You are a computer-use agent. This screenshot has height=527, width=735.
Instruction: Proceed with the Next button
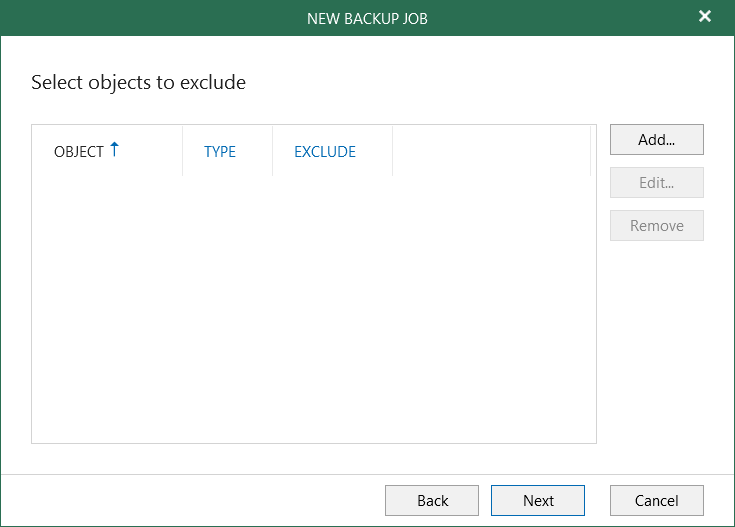pyautogui.click(x=538, y=501)
